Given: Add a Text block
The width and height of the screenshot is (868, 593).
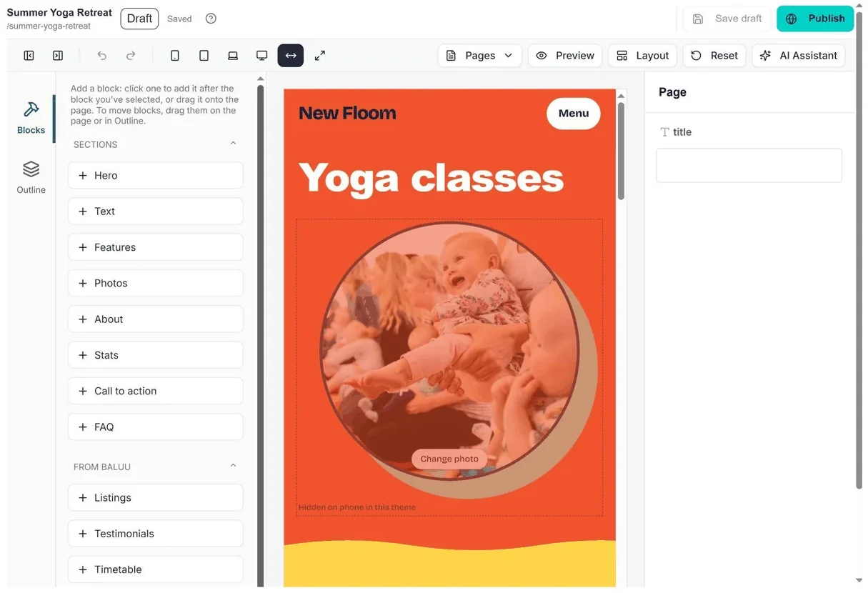Looking at the screenshot, I should coord(156,211).
